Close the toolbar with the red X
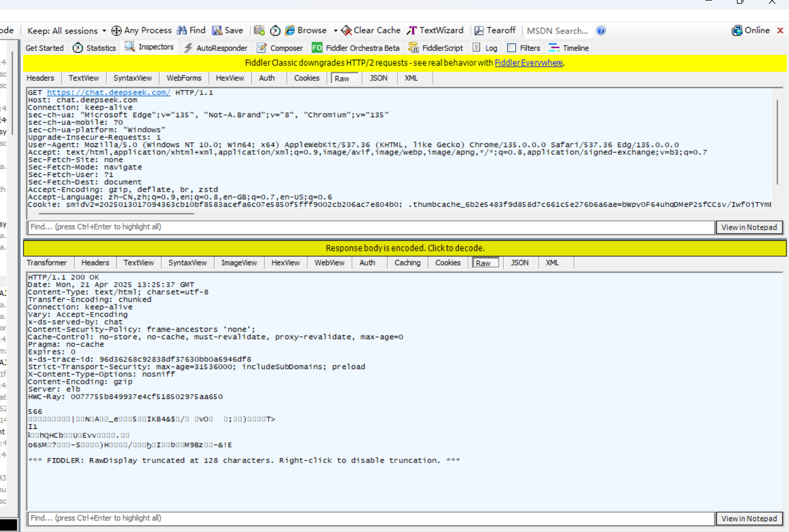The width and height of the screenshot is (789, 532). tap(780, 30)
